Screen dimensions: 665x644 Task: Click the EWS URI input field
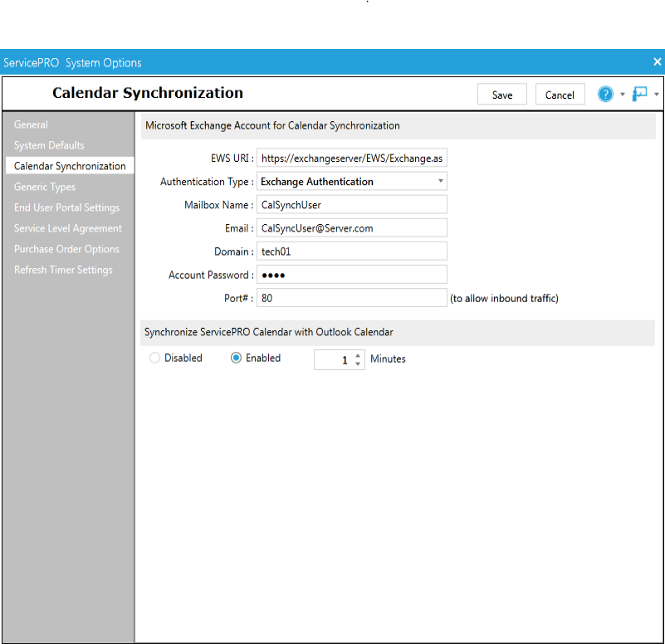point(351,158)
